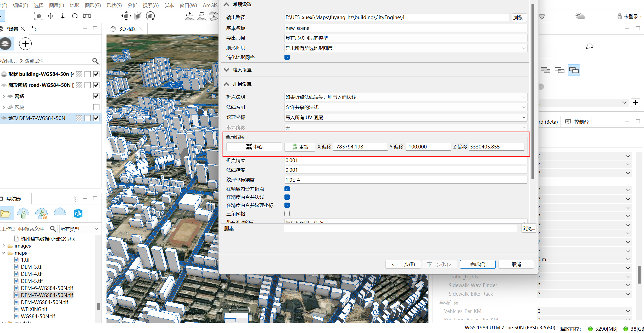Click the Back step button

(x=403, y=264)
